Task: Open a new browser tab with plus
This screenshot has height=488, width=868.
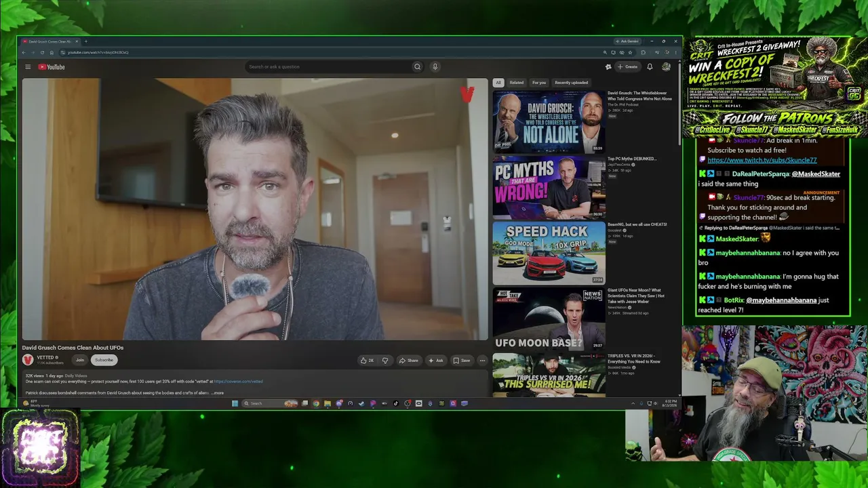Action: (x=85, y=41)
